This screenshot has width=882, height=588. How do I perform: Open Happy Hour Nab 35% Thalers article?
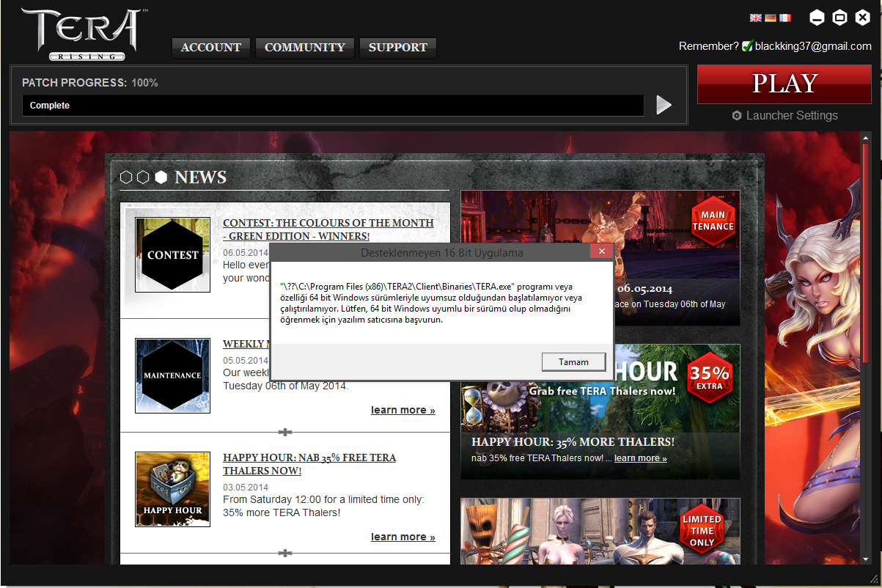click(309, 464)
